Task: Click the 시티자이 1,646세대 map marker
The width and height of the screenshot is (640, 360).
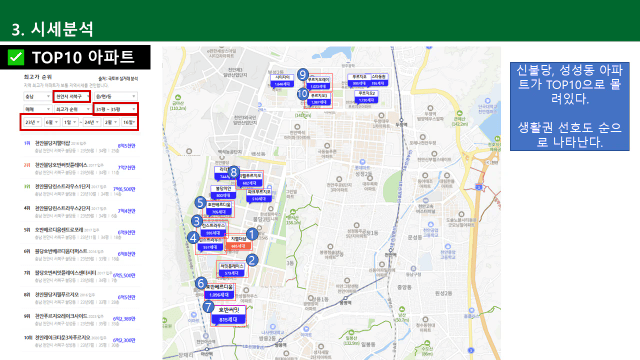Action: coord(282,81)
